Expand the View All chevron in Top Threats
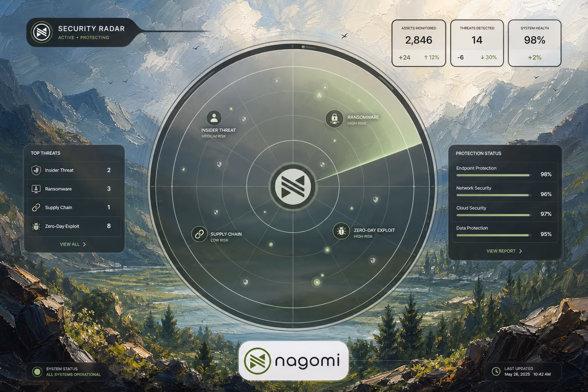The image size is (588, 392). click(84, 244)
